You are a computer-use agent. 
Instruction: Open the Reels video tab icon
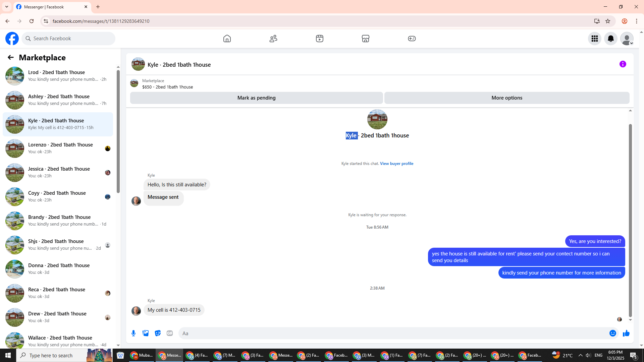click(x=320, y=39)
